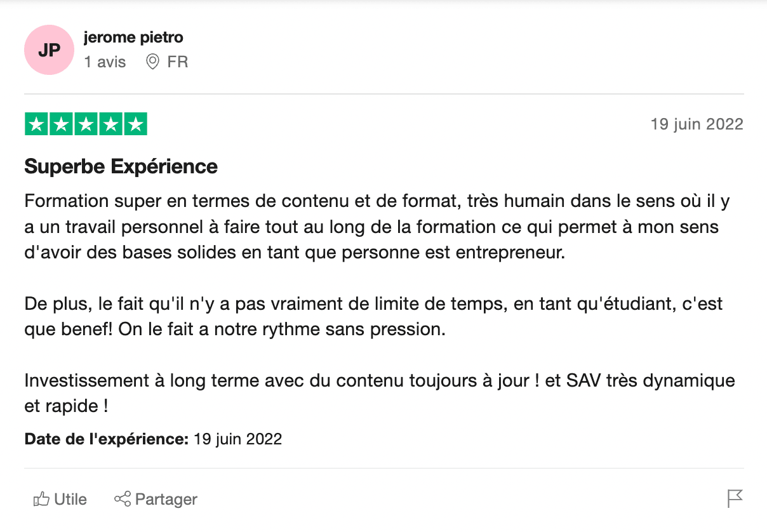The width and height of the screenshot is (767, 532).
Task: Open the "Superbe Expérience" review title
Action: [121, 166]
